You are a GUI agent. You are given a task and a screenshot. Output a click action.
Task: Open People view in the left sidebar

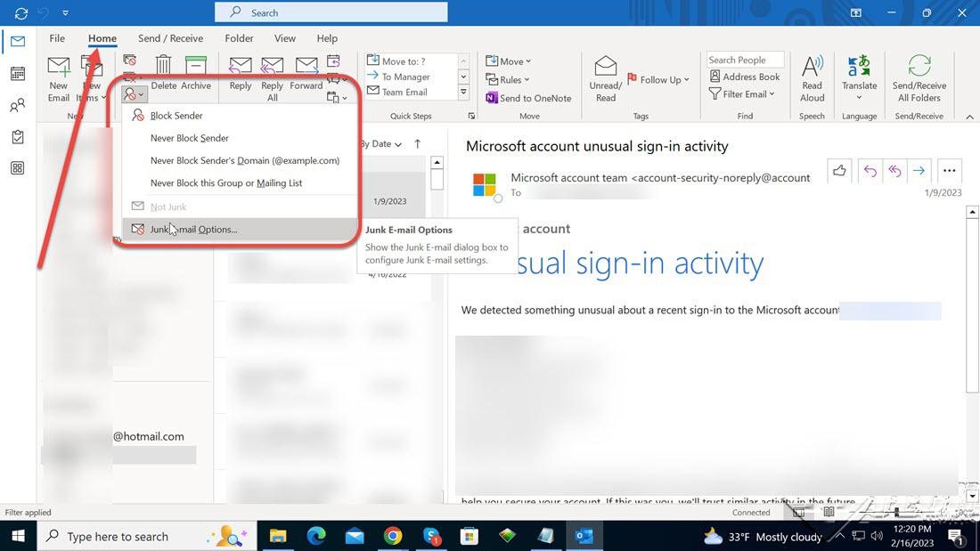pyautogui.click(x=17, y=106)
